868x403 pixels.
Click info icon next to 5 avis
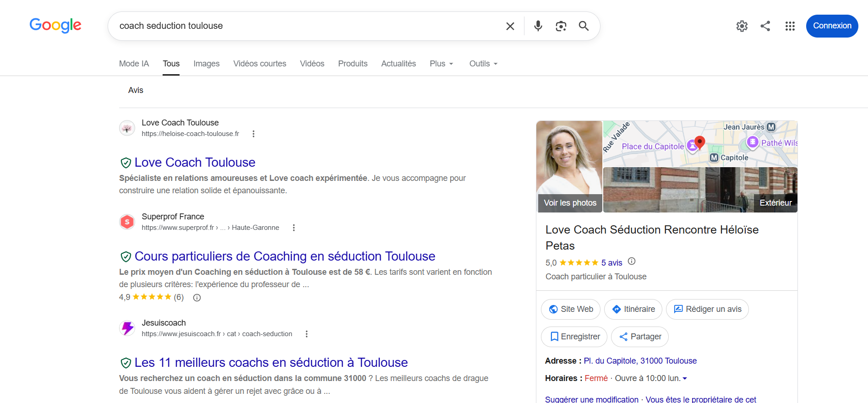point(632,261)
